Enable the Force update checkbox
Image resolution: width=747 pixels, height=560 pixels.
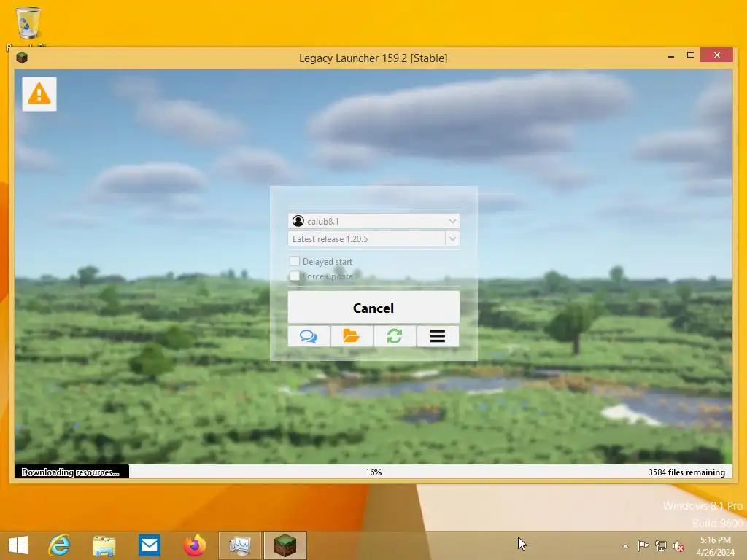click(295, 276)
